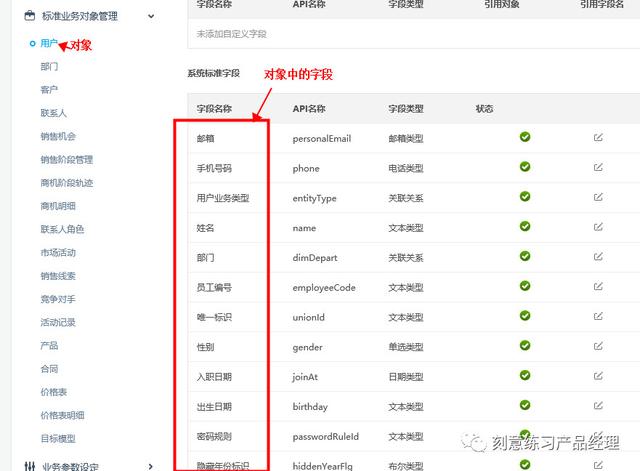Select 目标模型 in the sidebar
Image resolution: width=640 pixels, height=471 pixels.
coord(58,438)
